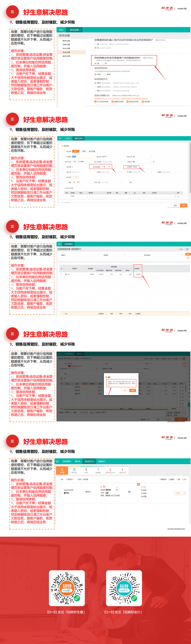The width and height of the screenshot is (191, 644).
Task: Toggle 其他应收款 checkbox
Action: [x=128, y=102]
